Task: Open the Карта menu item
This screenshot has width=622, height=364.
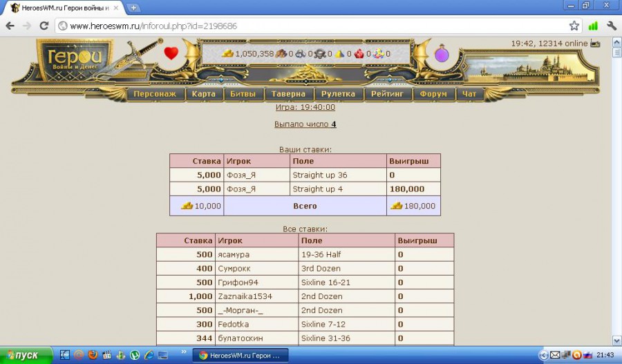Action: click(204, 94)
